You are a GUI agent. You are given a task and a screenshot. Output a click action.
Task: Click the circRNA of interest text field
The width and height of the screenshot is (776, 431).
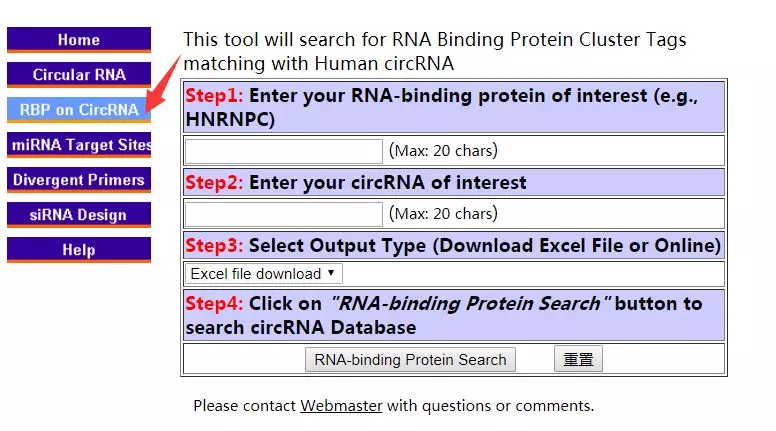click(284, 214)
